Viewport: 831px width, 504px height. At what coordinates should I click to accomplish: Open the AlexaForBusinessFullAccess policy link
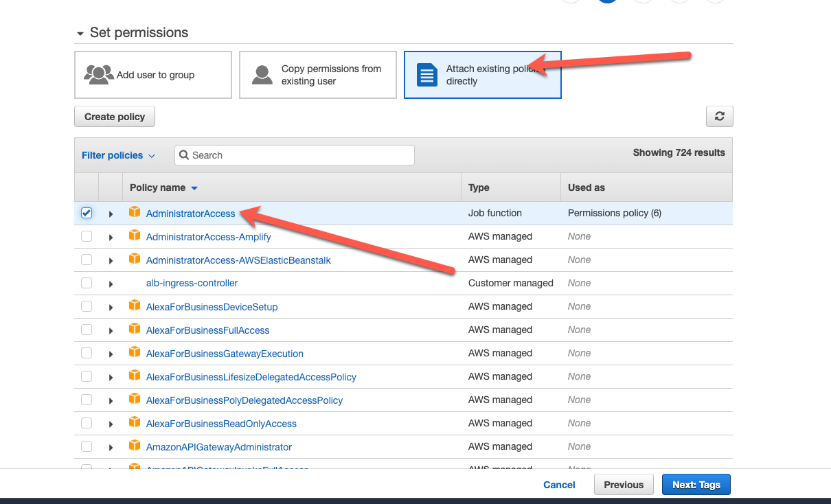coord(208,330)
